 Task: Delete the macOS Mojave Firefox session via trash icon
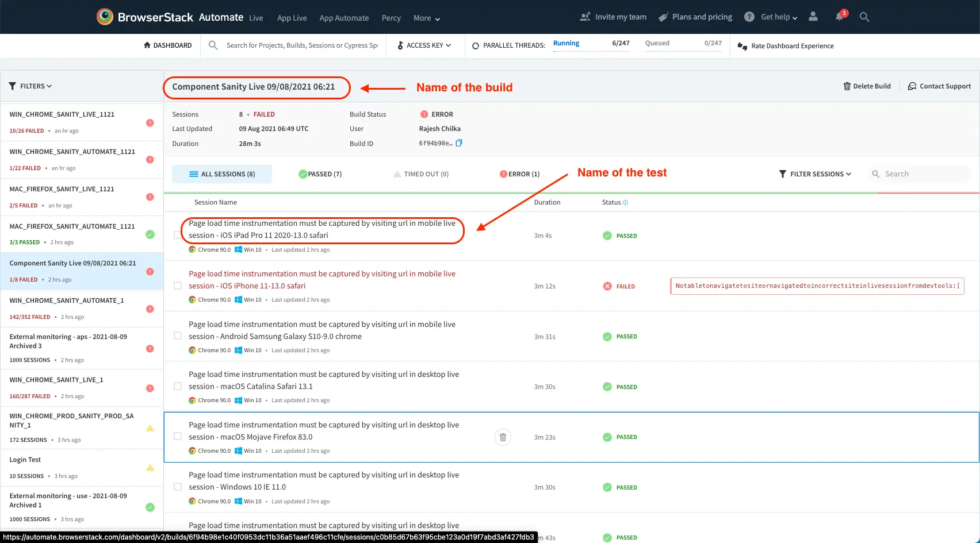503,437
